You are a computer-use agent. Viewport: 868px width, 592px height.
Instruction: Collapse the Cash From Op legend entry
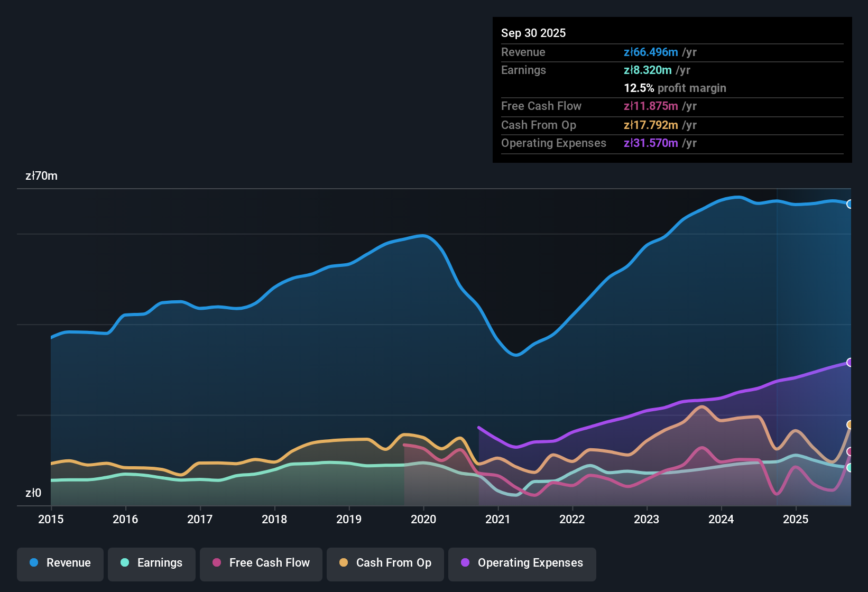(x=385, y=563)
